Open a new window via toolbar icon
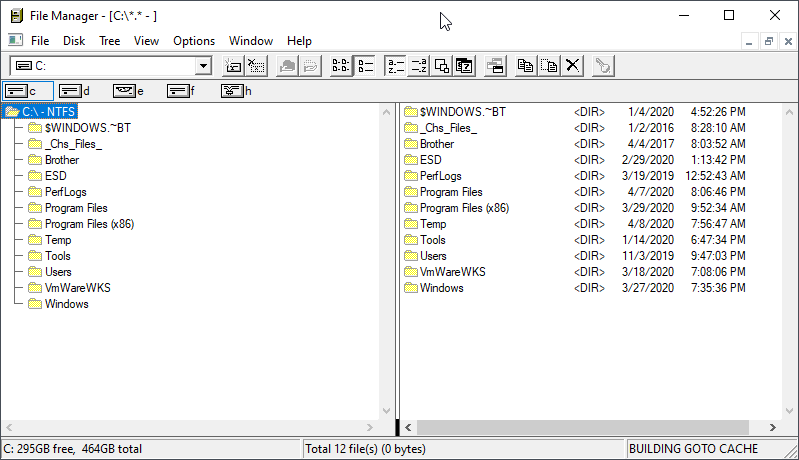Image resolution: width=799 pixels, height=460 pixels. 495,66
